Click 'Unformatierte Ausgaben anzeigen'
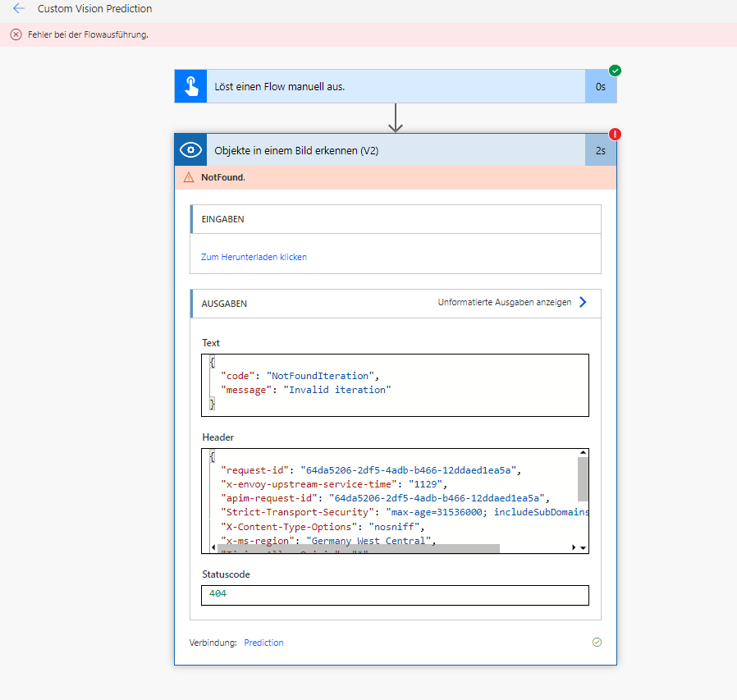 click(x=505, y=302)
